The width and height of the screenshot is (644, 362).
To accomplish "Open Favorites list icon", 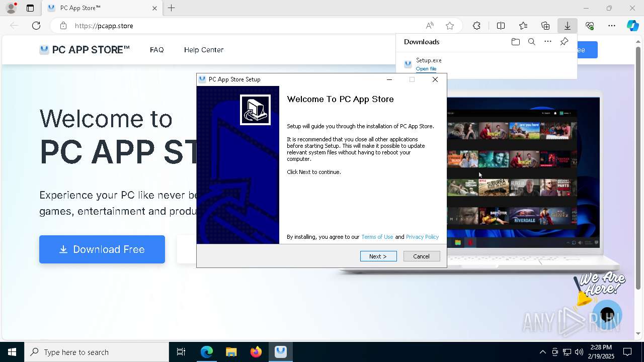I will [523, 26].
